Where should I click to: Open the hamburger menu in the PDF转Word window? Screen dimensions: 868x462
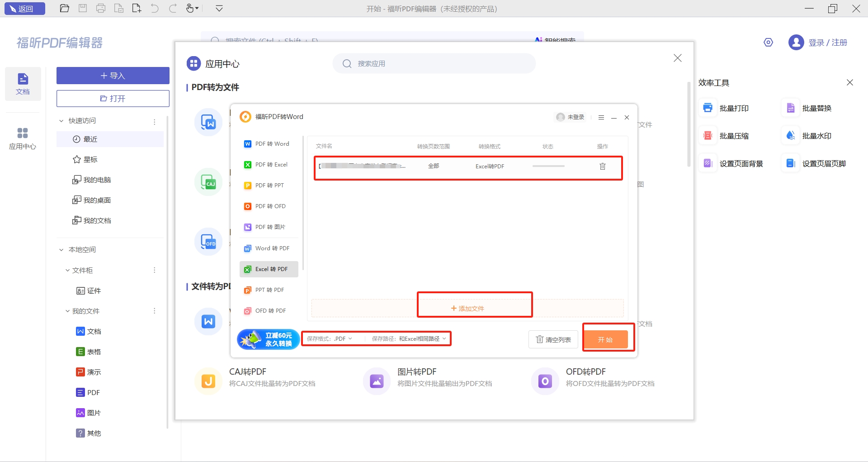coord(601,118)
